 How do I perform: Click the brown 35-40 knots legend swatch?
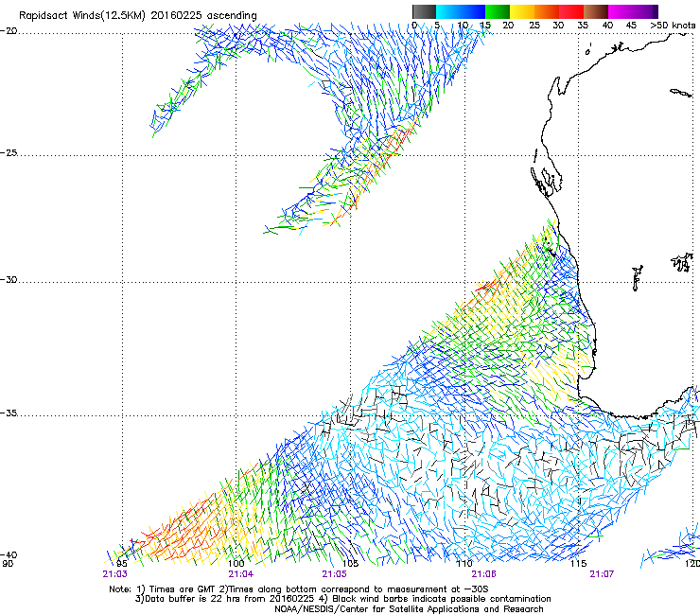[x=596, y=11]
